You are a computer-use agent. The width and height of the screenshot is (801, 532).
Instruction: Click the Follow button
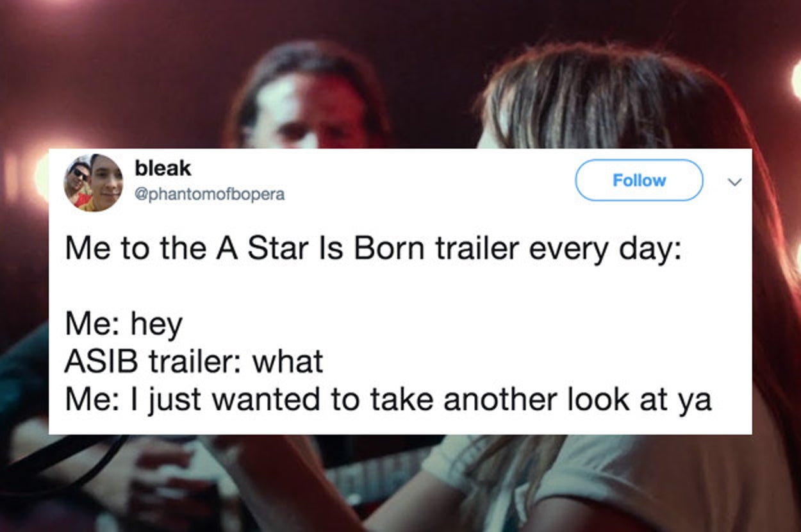coord(639,180)
